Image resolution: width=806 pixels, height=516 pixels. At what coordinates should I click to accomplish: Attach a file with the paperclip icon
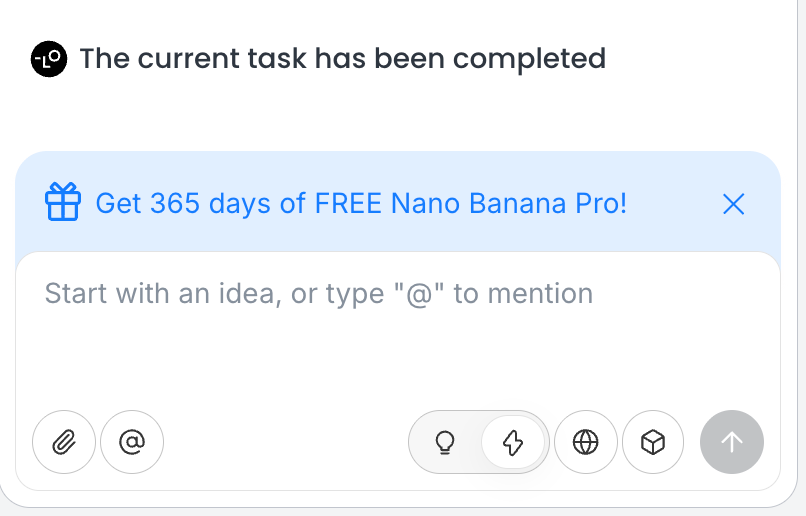(64, 442)
